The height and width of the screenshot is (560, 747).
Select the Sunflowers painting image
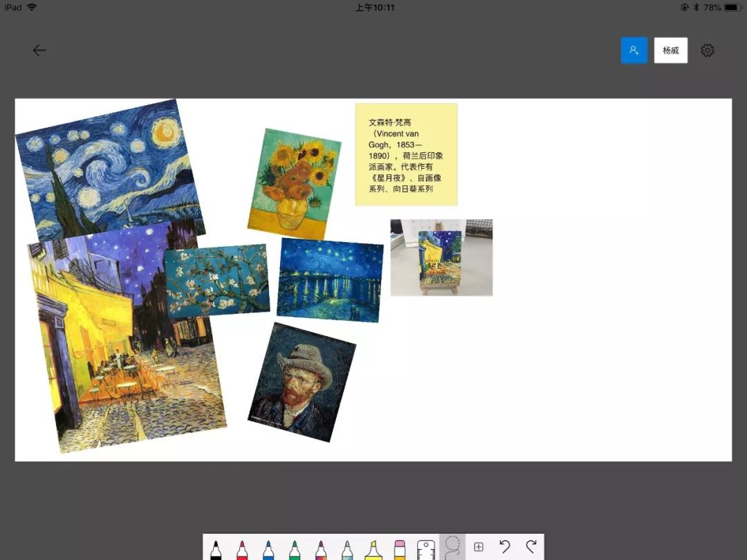[295, 184]
